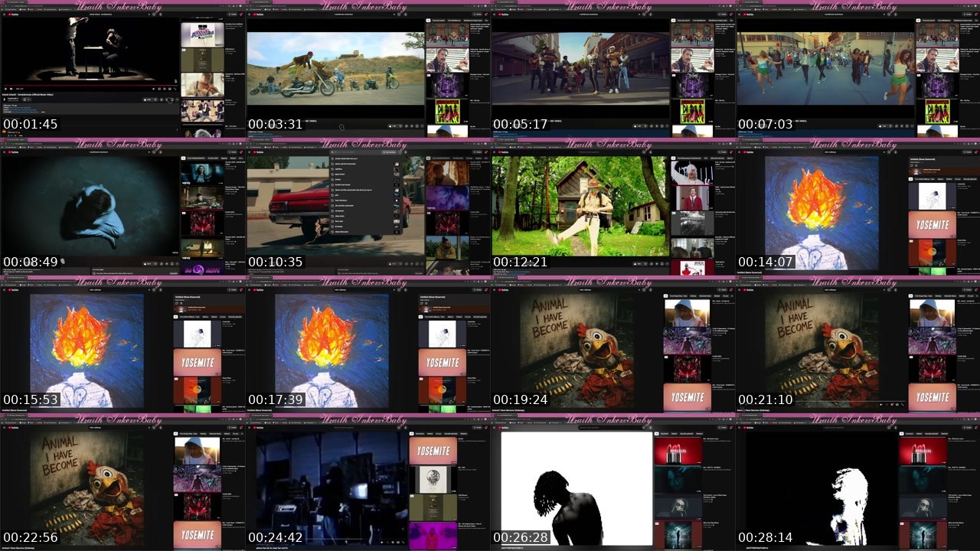The image size is (980, 551).
Task: Open the YOSEMITE sidebar thumbnail in the 00:17:39 frame
Action: (443, 363)
